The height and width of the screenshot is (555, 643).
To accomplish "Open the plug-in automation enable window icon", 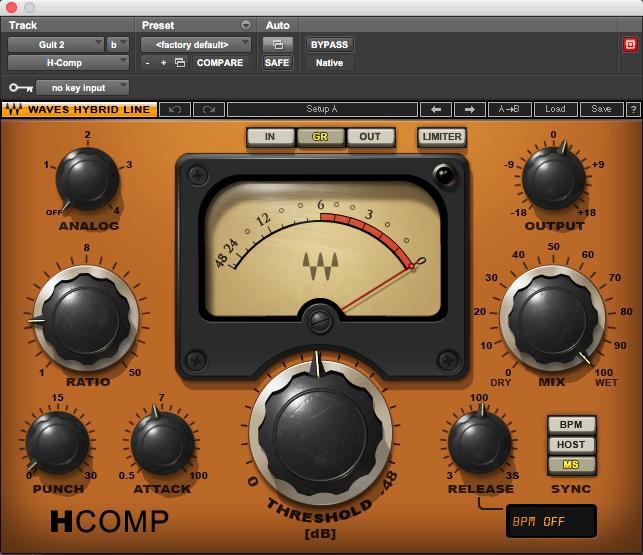I will (278, 44).
